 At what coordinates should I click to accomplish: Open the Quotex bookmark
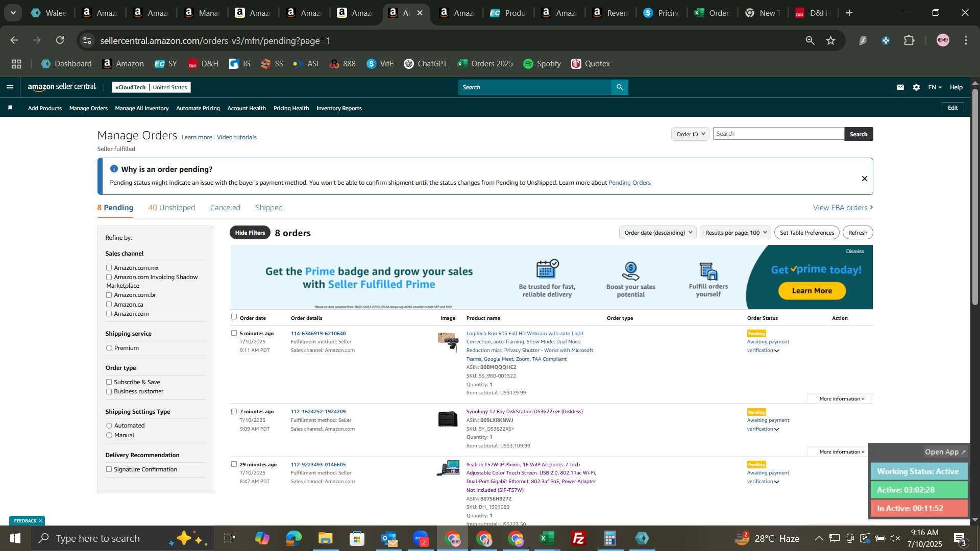(x=591, y=64)
